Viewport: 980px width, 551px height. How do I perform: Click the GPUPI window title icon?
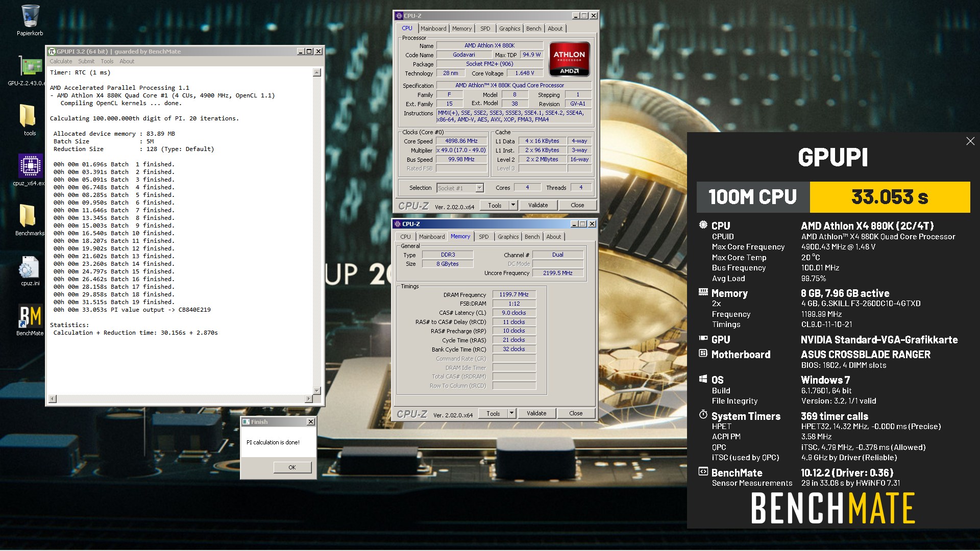click(x=52, y=52)
